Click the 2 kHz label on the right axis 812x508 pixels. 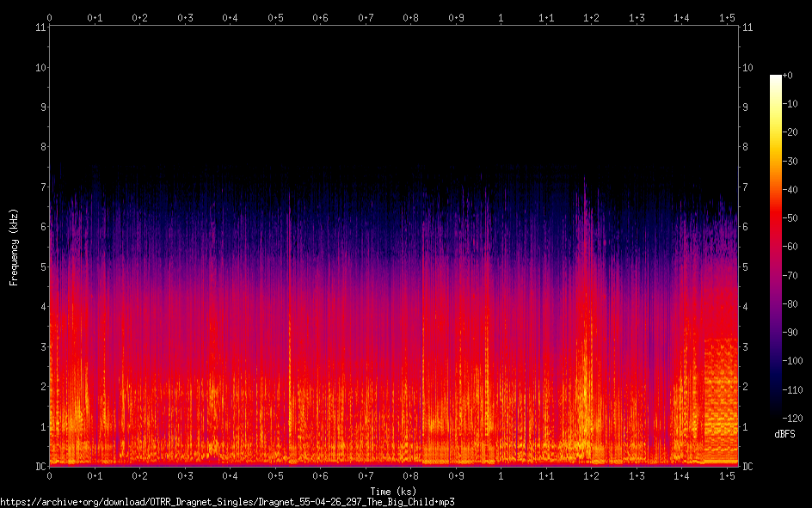(x=747, y=387)
